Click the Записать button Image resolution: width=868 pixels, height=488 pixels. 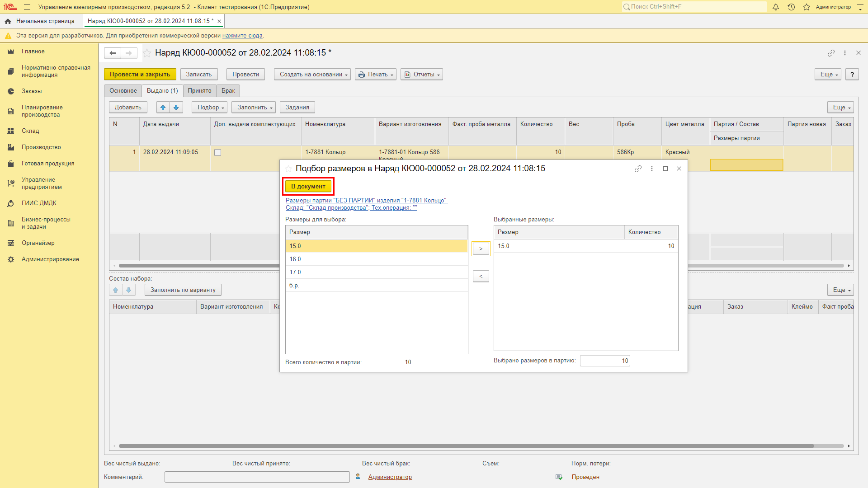coord(199,75)
